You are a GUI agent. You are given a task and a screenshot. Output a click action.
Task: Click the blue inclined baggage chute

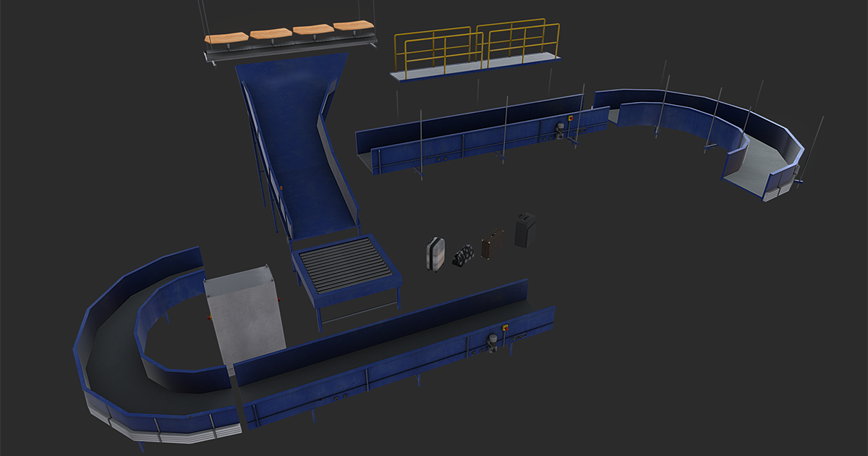pyautogui.click(x=297, y=145)
